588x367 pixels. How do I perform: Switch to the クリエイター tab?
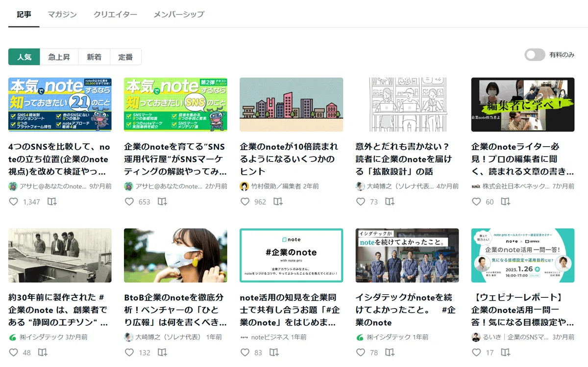pyautogui.click(x=115, y=14)
